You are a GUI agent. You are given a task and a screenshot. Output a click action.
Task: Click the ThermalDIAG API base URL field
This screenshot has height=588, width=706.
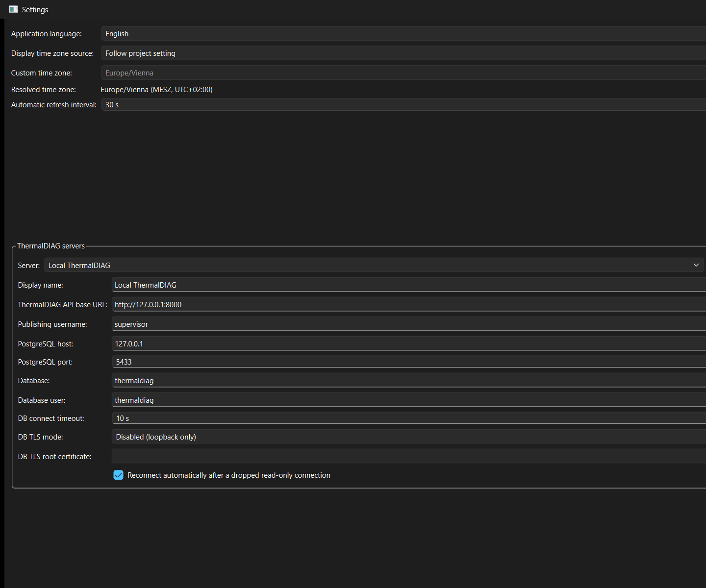click(x=409, y=304)
